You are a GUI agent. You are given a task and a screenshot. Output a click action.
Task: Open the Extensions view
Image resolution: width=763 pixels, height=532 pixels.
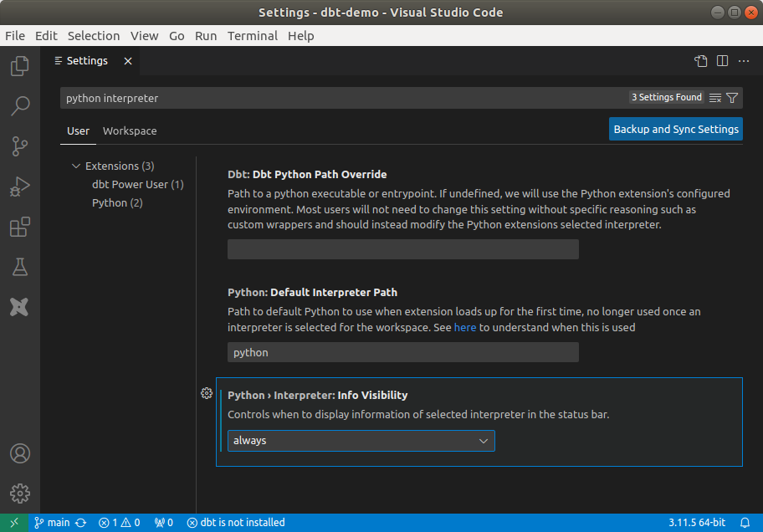[x=20, y=227]
